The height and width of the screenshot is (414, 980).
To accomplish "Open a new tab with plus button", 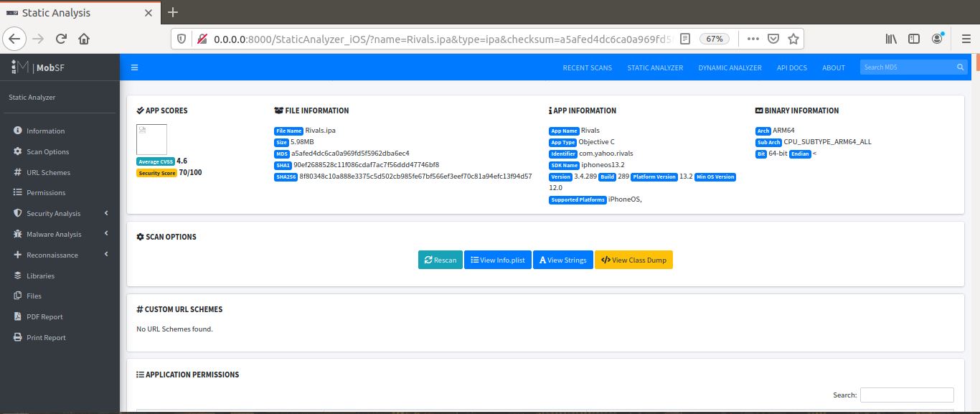I will coord(173,12).
